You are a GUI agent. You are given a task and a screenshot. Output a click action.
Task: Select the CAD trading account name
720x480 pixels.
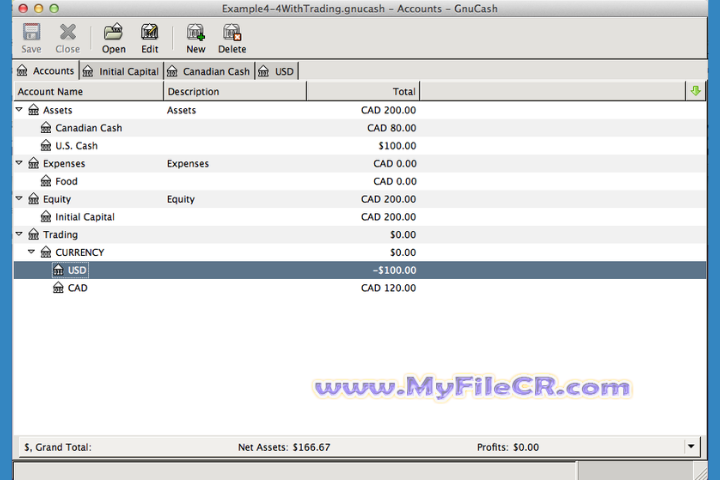(x=77, y=288)
